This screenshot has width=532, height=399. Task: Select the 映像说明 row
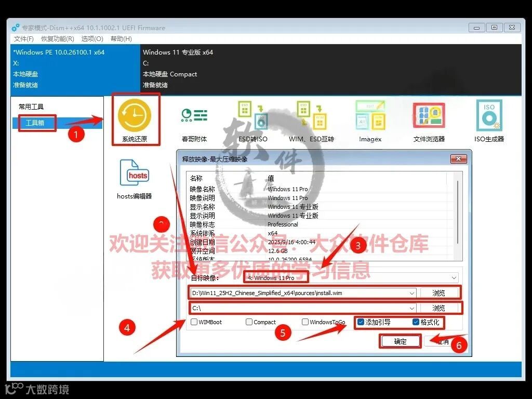coord(321,198)
